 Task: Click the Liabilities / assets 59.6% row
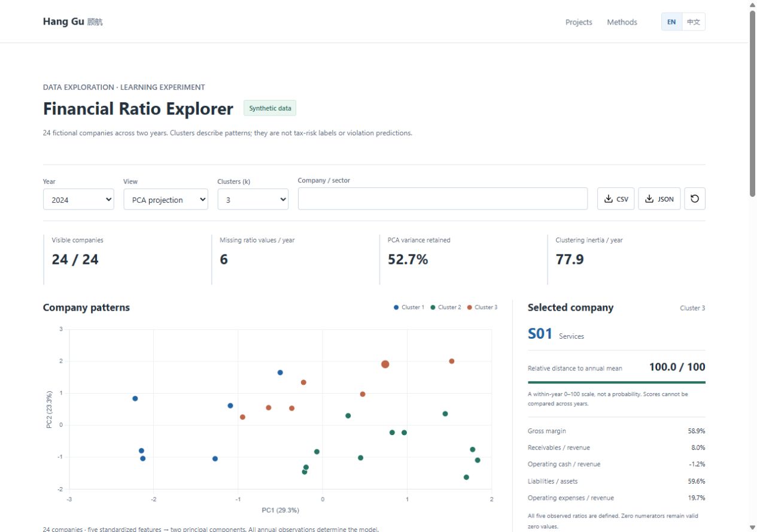click(x=616, y=481)
